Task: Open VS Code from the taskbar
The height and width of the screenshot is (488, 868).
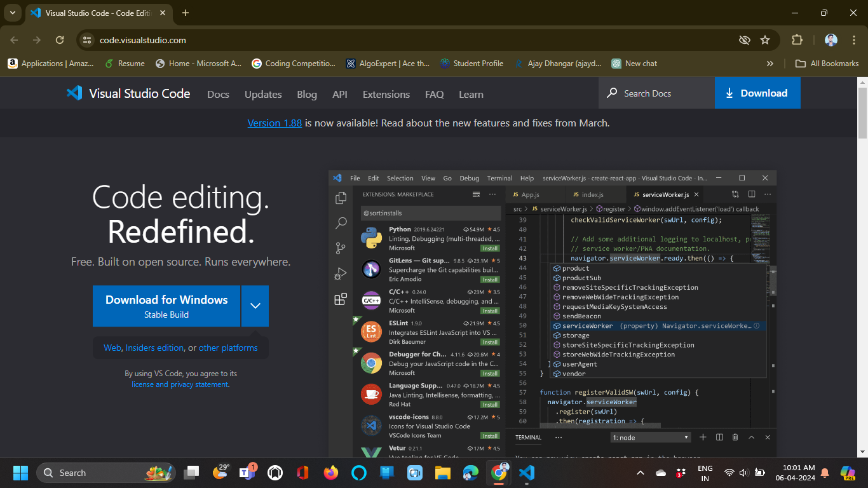Action: coord(526,473)
